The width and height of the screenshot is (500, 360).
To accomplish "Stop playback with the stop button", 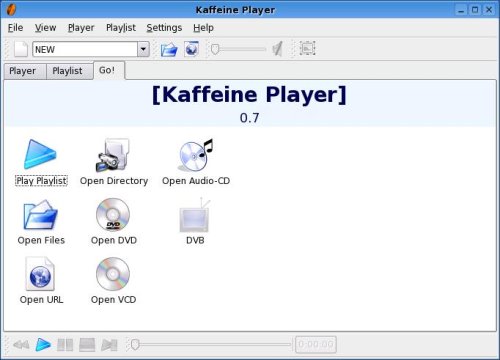I will click(x=87, y=345).
